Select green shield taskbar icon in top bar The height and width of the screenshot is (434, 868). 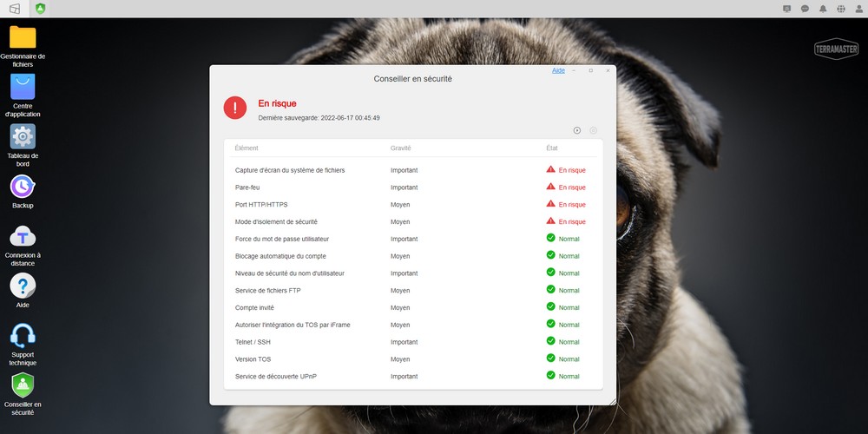(x=41, y=9)
